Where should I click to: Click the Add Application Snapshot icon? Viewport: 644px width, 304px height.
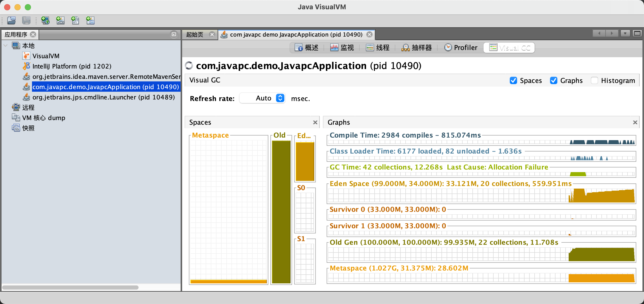(90, 20)
